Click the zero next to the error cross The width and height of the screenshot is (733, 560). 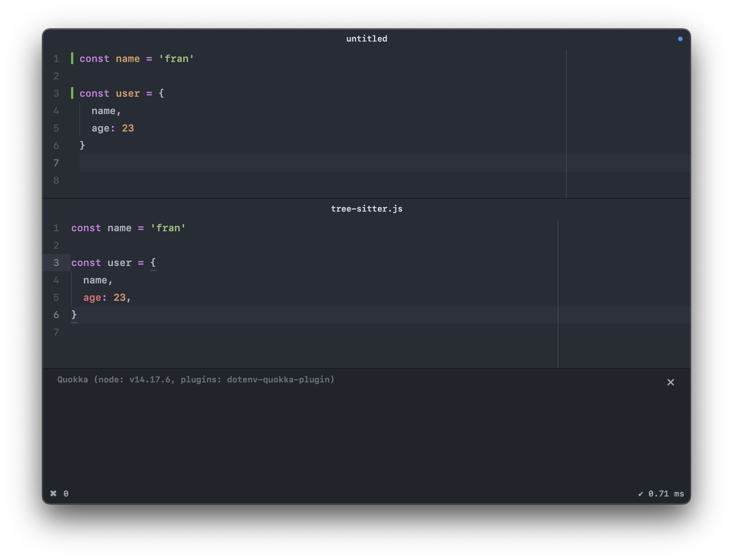65,493
